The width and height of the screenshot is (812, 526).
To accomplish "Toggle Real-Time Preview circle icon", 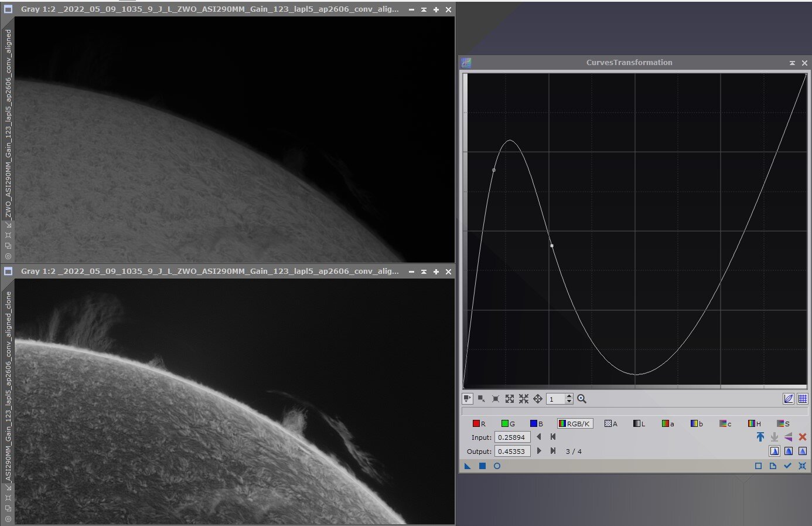I will [497, 466].
